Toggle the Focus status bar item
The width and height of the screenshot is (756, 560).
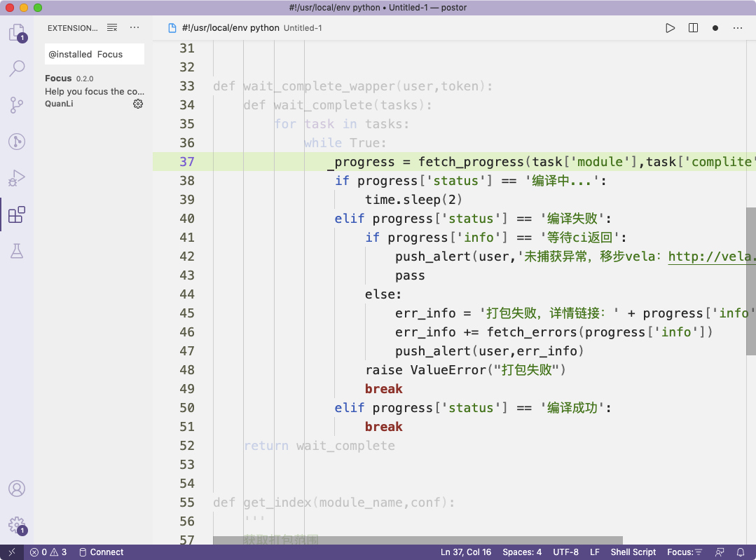click(685, 552)
